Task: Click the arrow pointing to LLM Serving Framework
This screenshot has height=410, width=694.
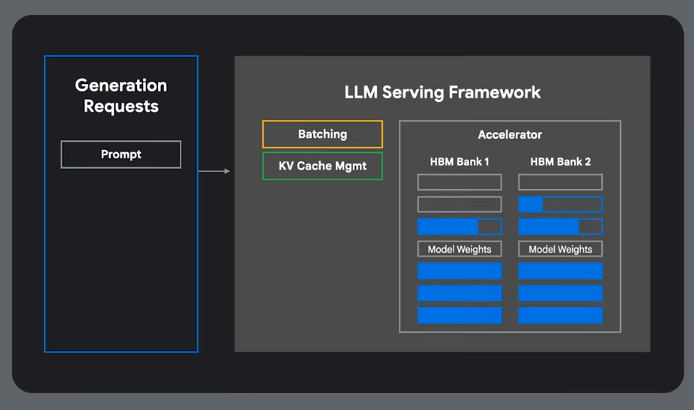Action: 214,171
